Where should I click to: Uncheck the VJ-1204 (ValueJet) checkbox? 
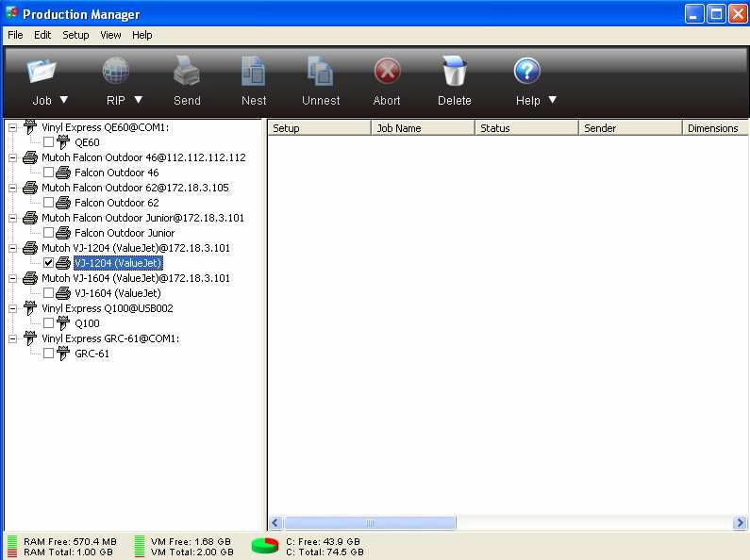[x=48, y=263]
